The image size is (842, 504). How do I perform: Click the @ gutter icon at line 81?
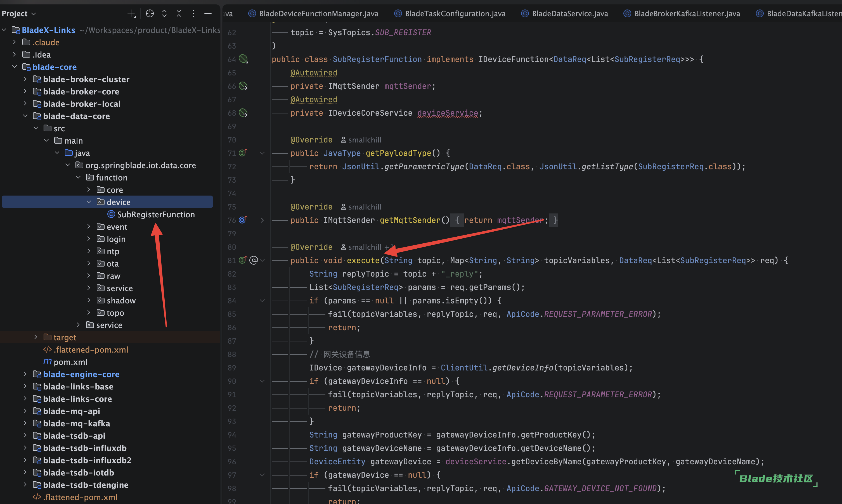254,260
